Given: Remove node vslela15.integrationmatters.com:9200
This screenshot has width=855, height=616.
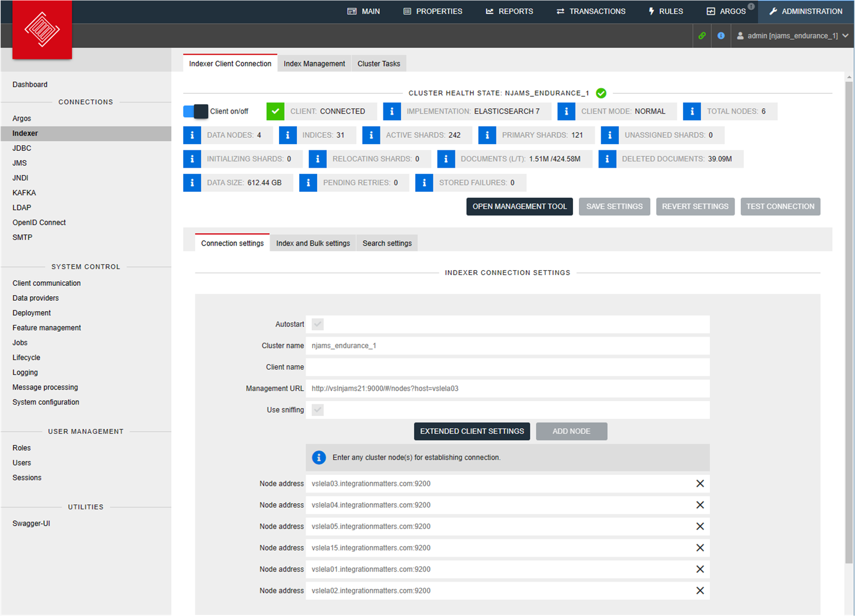Looking at the screenshot, I should [700, 547].
